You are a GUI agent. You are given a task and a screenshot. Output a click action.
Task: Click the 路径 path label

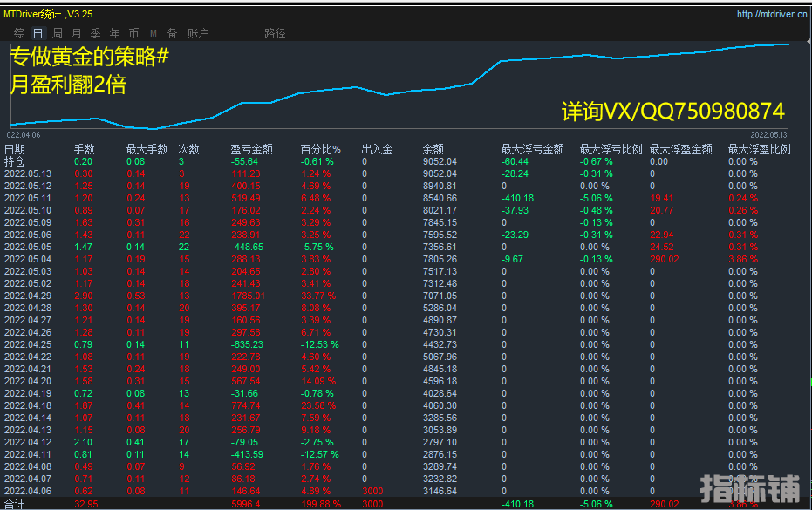tap(275, 33)
